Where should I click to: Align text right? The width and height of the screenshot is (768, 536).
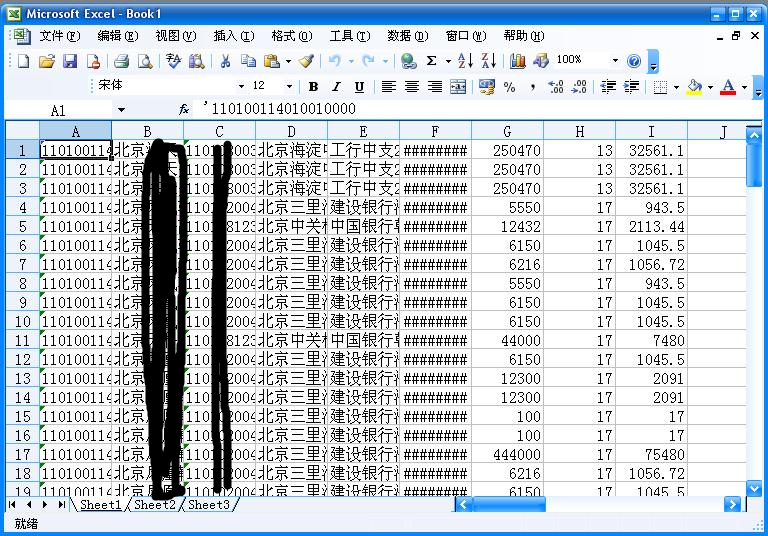(435, 87)
